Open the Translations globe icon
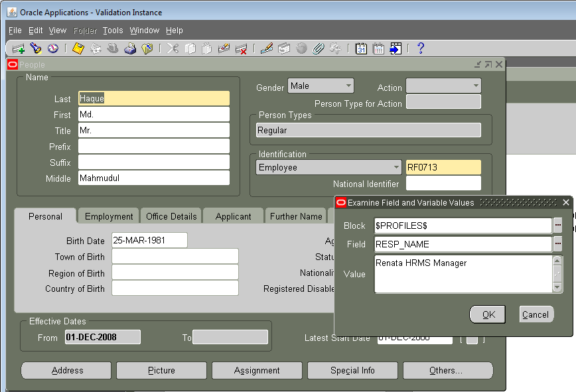This screenshot has height=392, width=576. point(301,48)
